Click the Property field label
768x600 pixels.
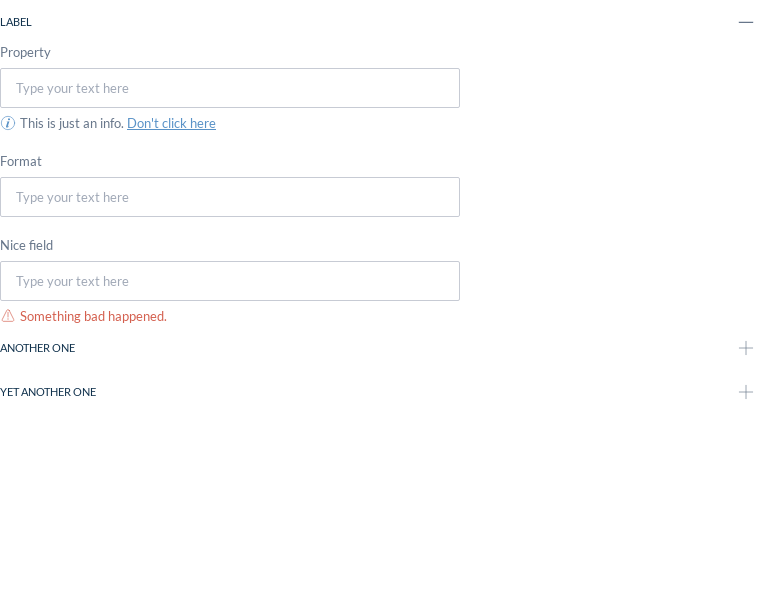(x=25, y=52)
